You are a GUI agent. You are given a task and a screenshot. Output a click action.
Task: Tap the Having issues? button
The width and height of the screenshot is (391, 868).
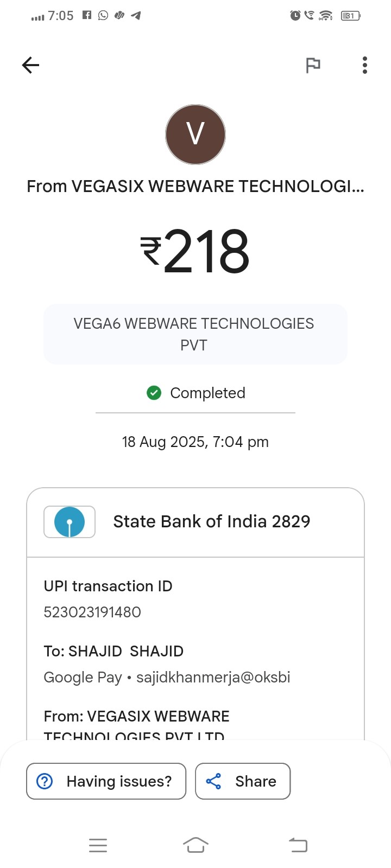click(106, 781)
